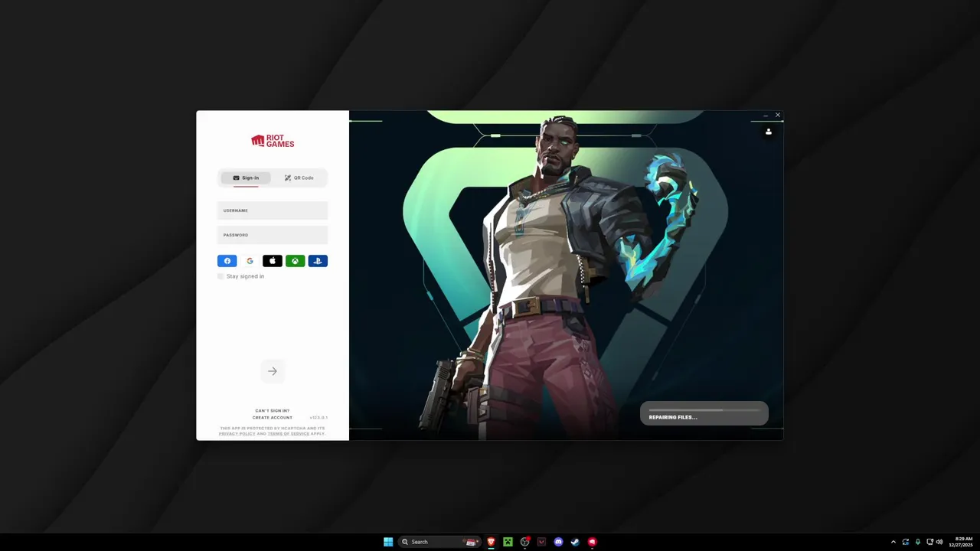This screenshot has width=980, height=551.
Task: Open the Create Account link
Action: pyautogui.click(x=273, y=418)
